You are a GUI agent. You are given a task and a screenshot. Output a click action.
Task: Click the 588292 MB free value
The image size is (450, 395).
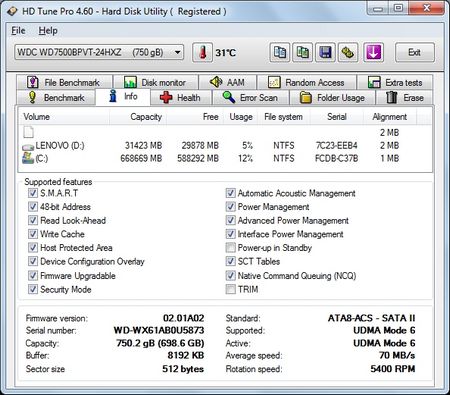point(198,158)
